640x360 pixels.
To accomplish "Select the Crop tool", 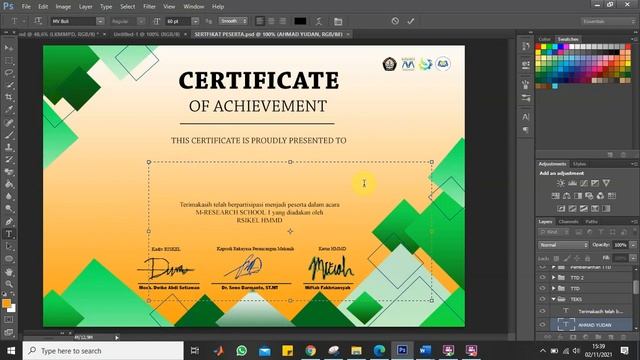I will point(9,97).
